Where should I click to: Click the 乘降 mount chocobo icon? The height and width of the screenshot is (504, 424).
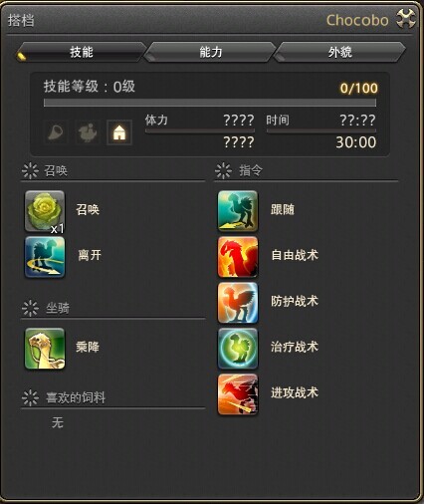tap(45, 349)
